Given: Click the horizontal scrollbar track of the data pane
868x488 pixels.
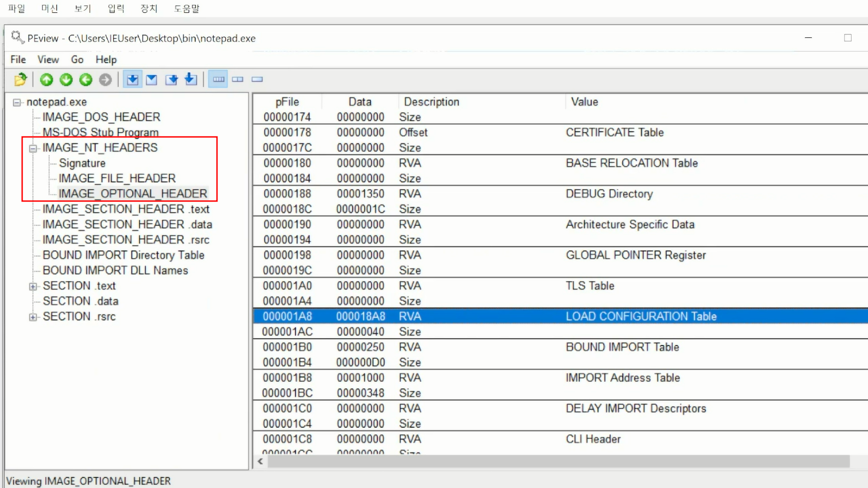Looking at the screenshot, I should tap(558, 461).
